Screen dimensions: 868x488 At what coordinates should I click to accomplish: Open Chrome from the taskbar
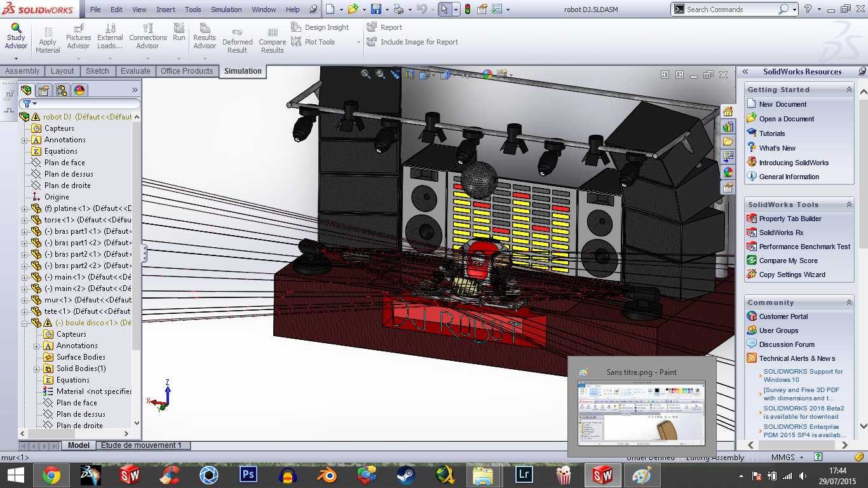[51, 475]
